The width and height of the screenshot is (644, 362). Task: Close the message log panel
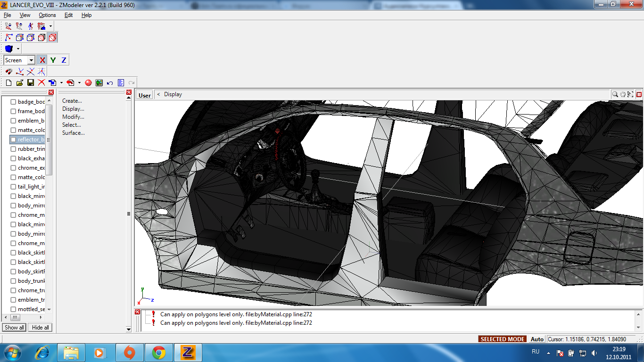pyautogui.click(x=138, y=312)
